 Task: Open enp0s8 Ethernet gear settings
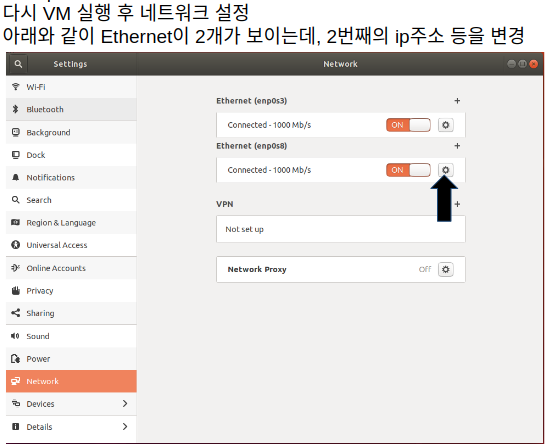(445, 170)
